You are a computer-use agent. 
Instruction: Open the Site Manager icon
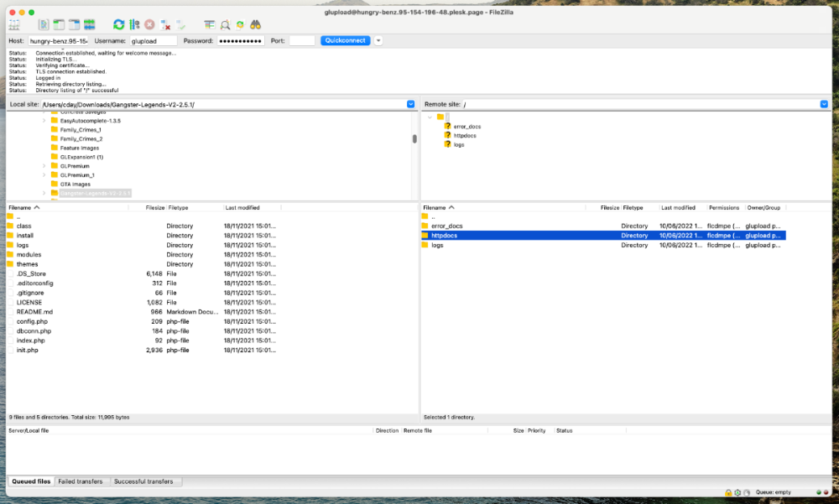click(x=16, y=25)
